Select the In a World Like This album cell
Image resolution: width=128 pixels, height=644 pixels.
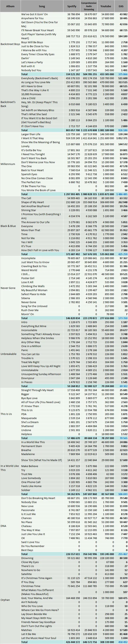pos(10,468)
